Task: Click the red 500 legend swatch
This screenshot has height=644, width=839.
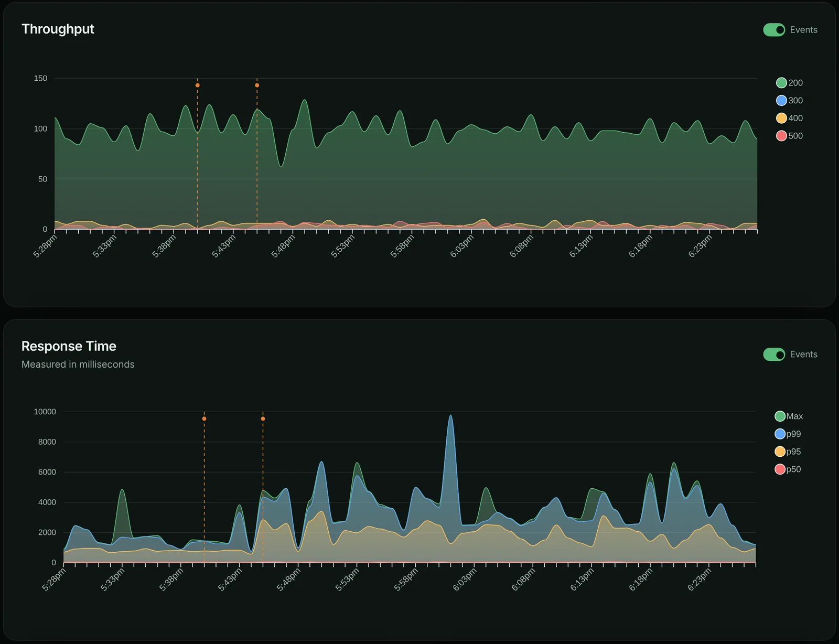Action: click(781, 136)
